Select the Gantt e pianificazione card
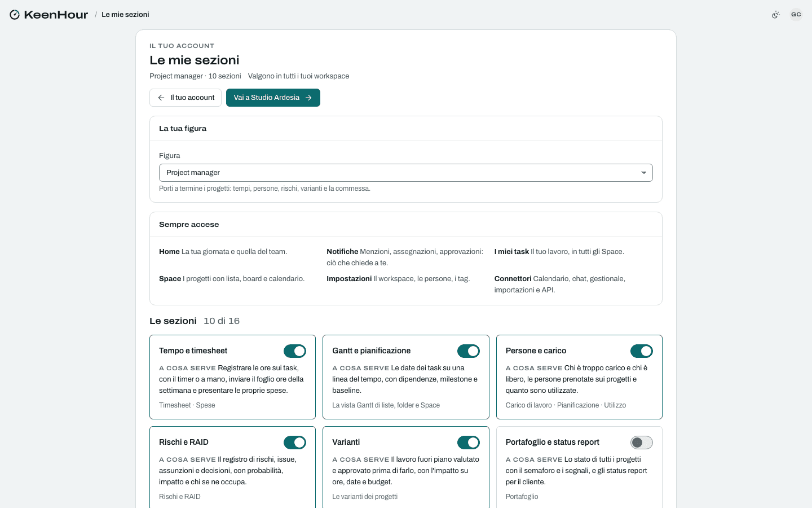 point(406,377)
